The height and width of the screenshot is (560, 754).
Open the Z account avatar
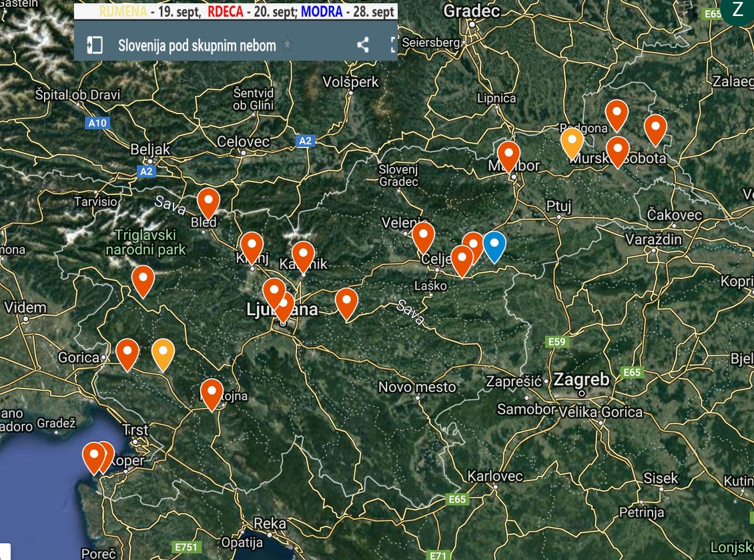(x=737, y=10)
